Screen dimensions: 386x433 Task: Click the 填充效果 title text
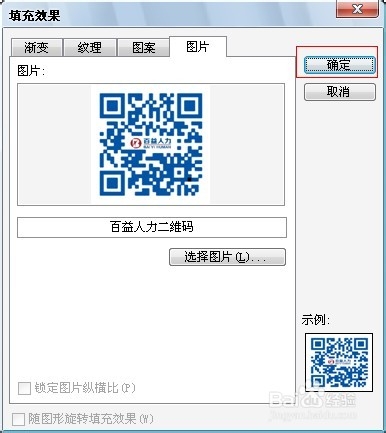35,16
